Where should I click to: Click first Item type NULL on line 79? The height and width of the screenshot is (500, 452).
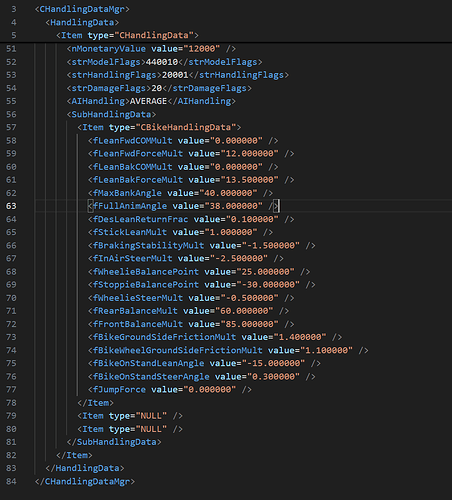point(130,416)
